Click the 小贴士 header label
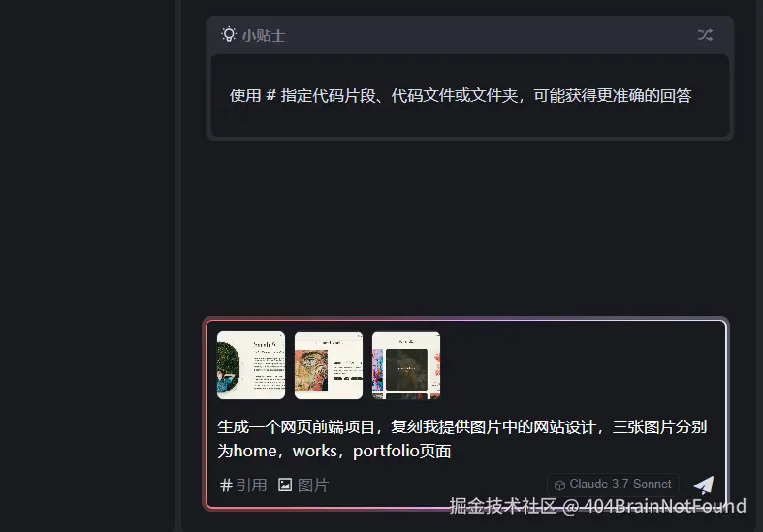The width and height of the screenshot is (763, 532). click(x=264, y=36)
